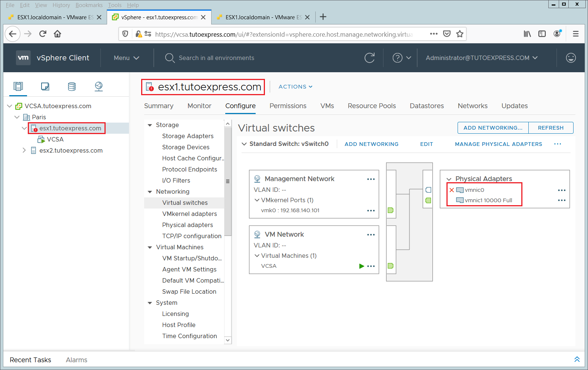The image size is (588, 370).
Task: Open the Hosts and Clusters inventory view
Action: click(x=18, y=86)
